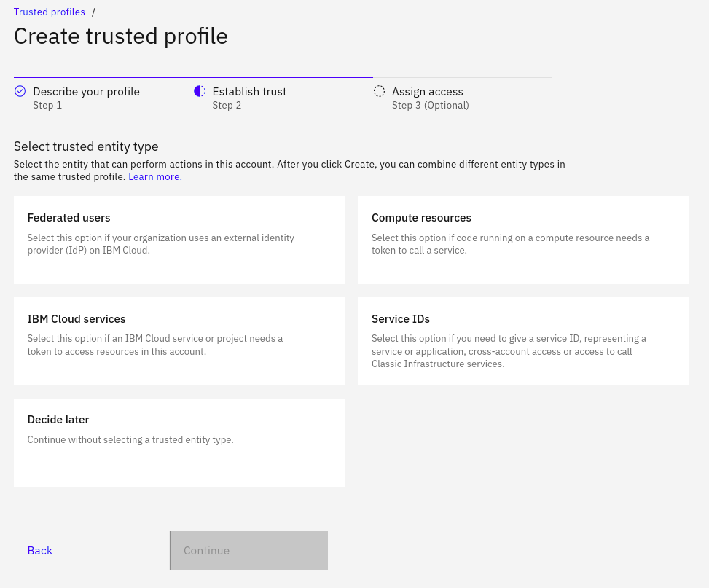Image resolution: width=709 pixels, height=588 pixels.
Task: Click the Step 1 completed checkmark icon
Action: point(18,91)
